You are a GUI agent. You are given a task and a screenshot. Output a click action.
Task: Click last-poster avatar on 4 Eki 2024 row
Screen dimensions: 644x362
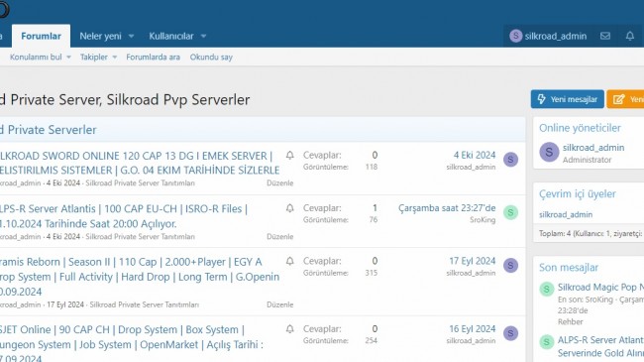(510, 160)
